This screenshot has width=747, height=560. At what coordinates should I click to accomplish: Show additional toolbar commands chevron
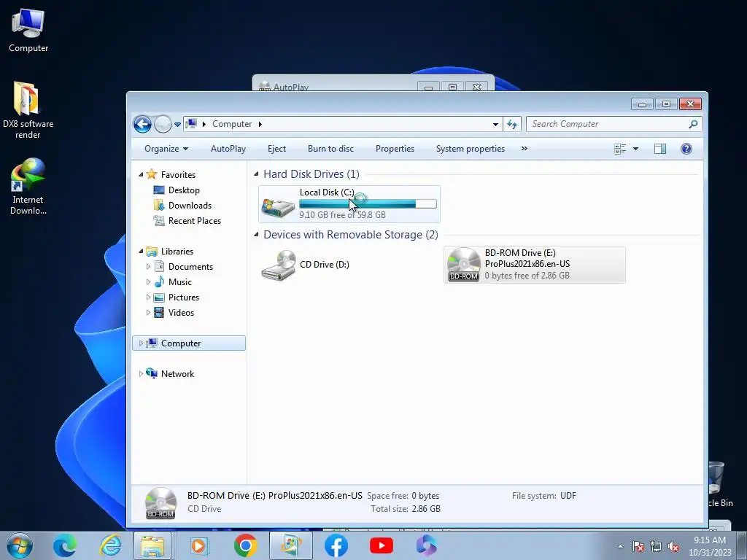524,149
